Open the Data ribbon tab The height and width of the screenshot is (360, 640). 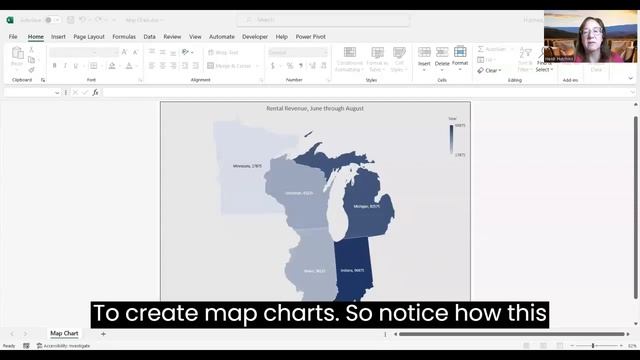point(149,37)
